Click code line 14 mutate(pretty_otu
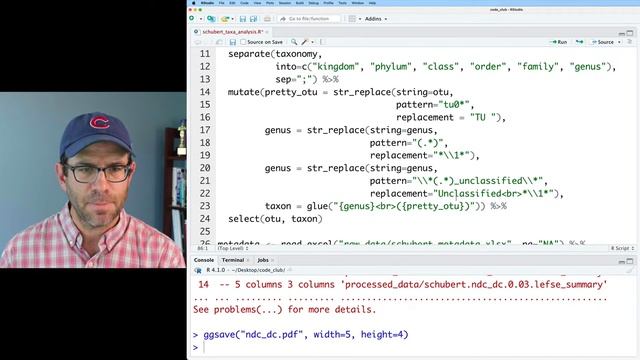This screenshot has width=640, height=360. coord(340,92)
